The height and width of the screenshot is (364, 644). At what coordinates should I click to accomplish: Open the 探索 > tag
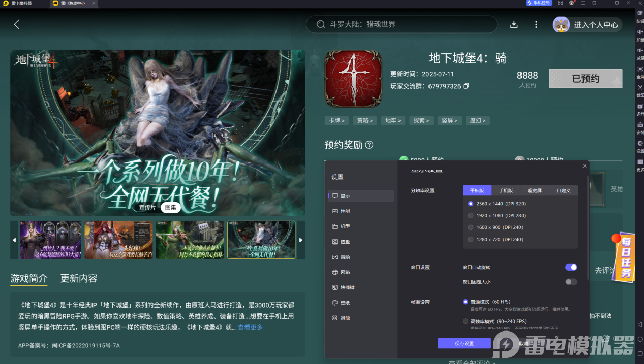pos(421,121)
